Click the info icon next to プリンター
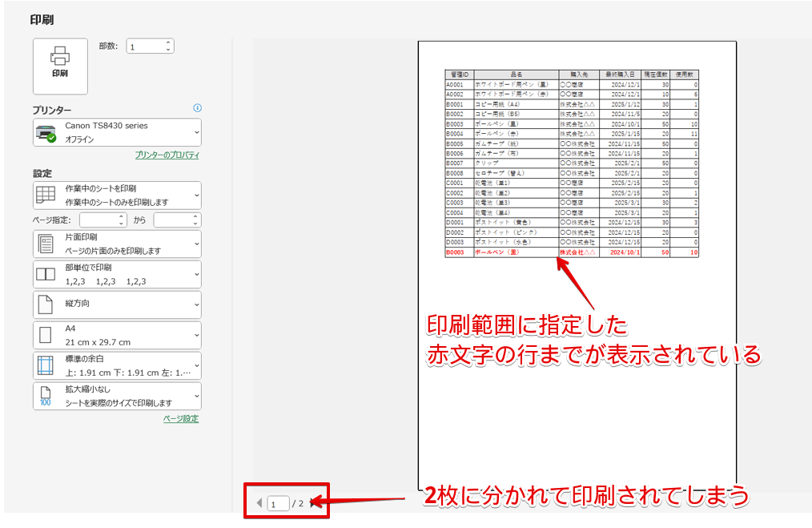 tap(197, 107)
